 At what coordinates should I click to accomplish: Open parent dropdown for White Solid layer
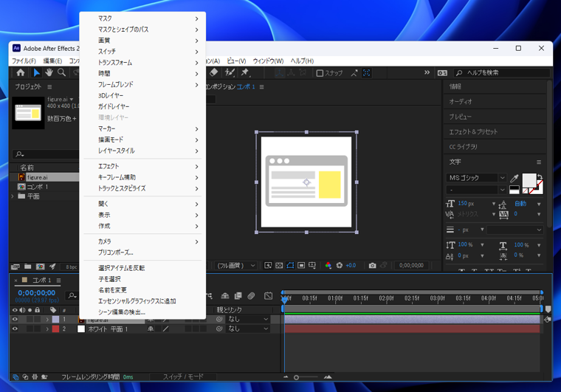coord(248,329)
